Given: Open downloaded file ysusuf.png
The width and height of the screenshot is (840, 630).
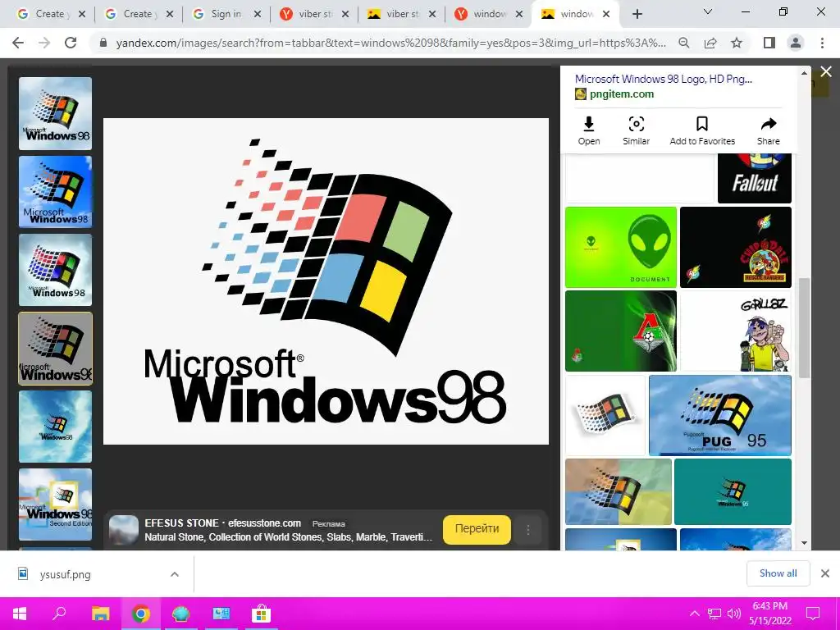Looking at the screenshot, I should point(66,574).
